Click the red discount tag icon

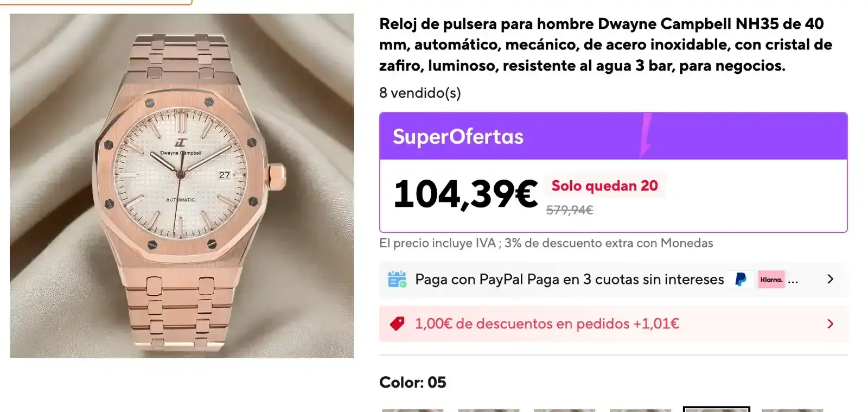[x=397, y=324]
